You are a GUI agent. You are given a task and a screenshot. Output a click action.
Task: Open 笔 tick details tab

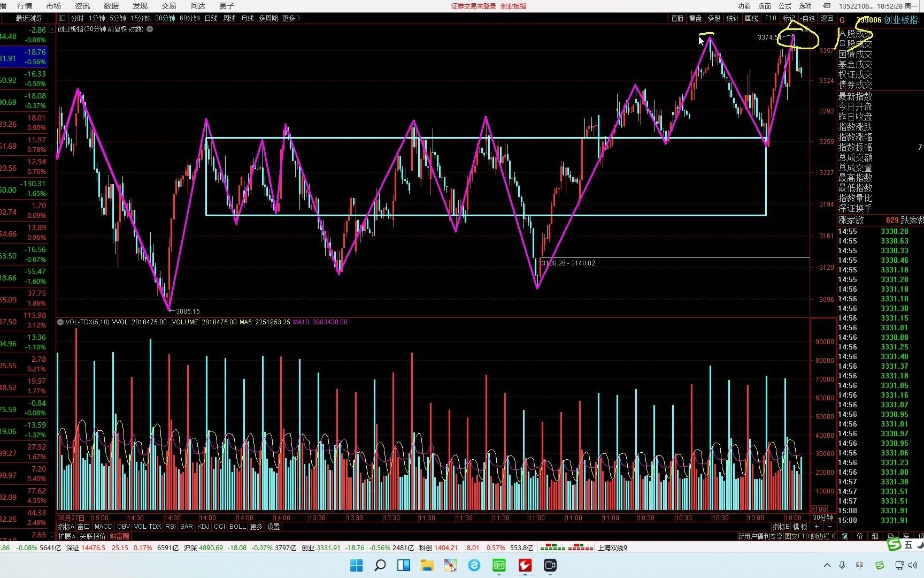point(845,536)
